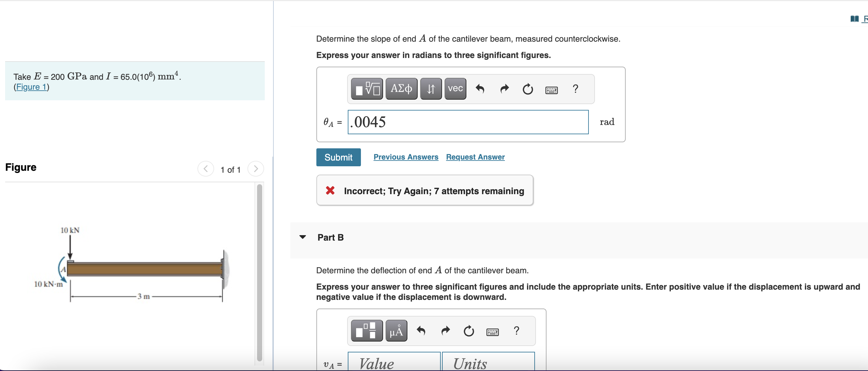868x371 pixels.
Task: Redo using the forward arrow icon
Action: 504,89
